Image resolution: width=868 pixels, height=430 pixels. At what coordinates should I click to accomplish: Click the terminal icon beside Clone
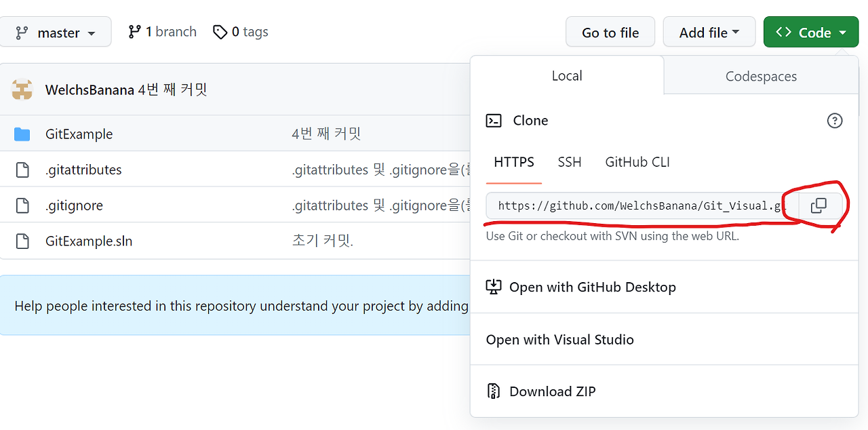[494, 121]
